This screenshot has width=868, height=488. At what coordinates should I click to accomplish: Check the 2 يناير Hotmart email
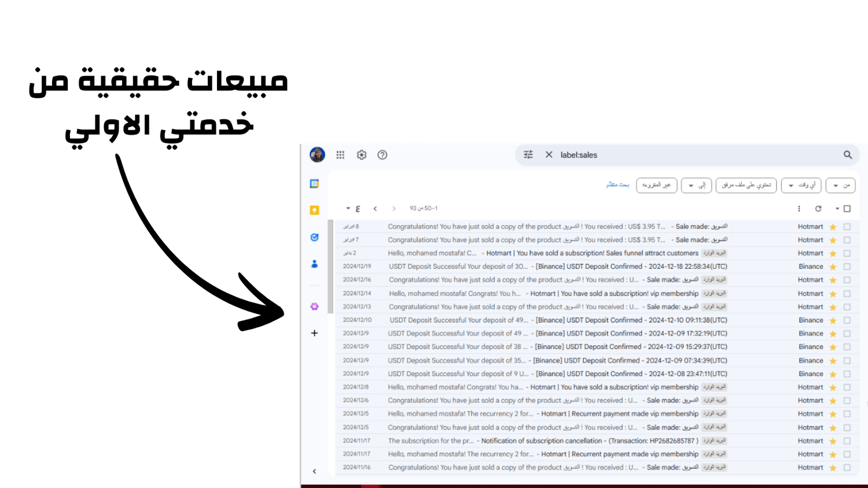click(847, 253)
